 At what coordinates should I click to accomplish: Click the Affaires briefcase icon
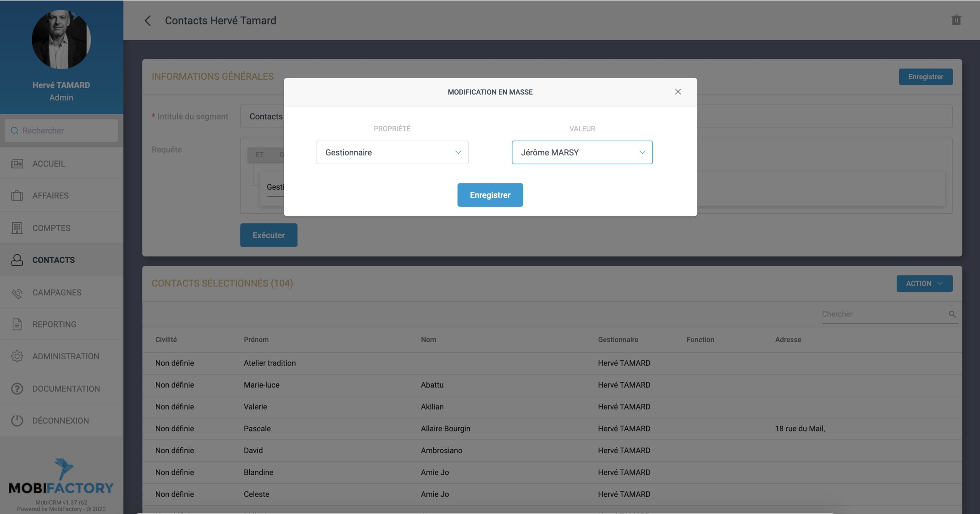tap(17, 196)
